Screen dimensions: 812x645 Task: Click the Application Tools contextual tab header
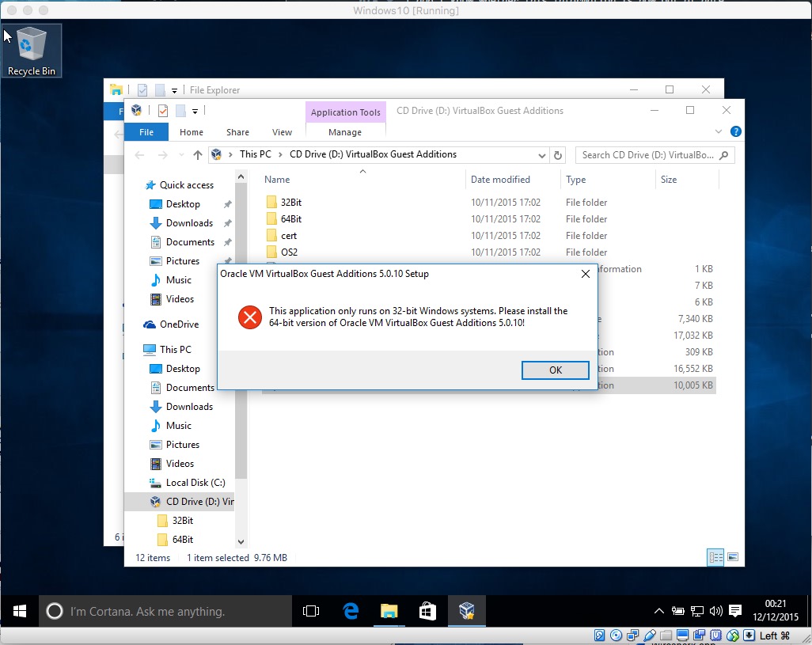point(345,112)
